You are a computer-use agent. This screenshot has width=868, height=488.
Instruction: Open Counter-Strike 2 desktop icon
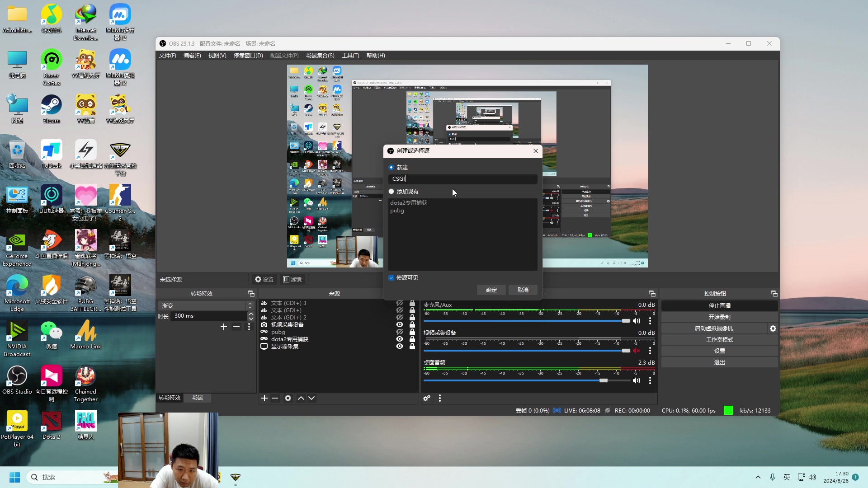click(x=120, y=202)
